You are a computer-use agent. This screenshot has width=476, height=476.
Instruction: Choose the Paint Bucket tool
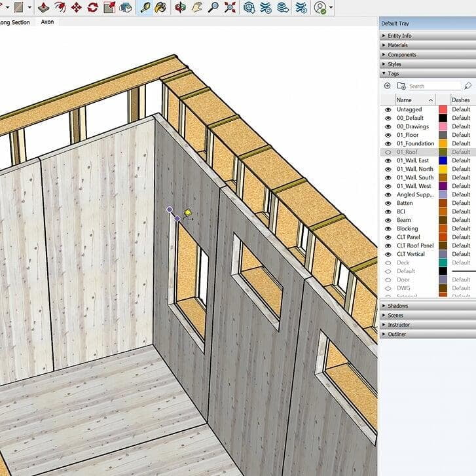coord(160,8)
